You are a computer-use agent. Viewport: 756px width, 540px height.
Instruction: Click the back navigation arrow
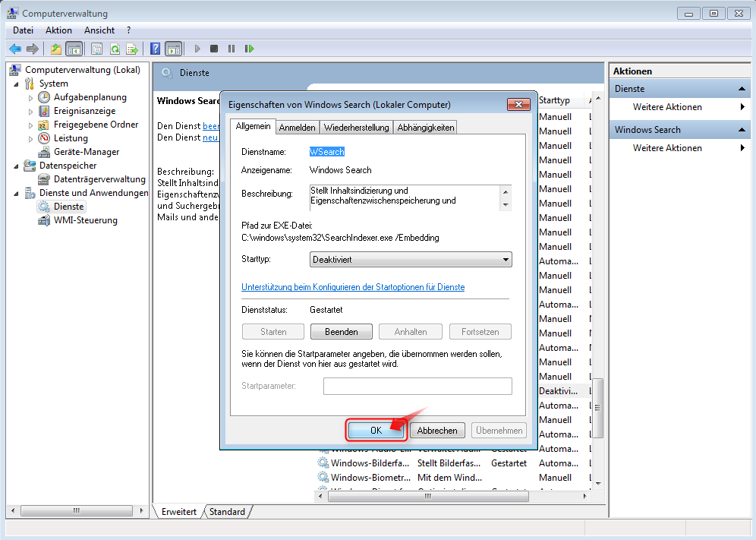pyautogui.click(x=15, y=48)
